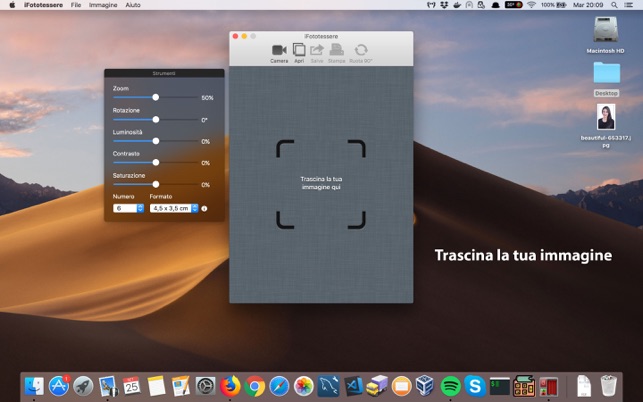
Task: Launch Launchpad rocket icon in Dock
Action: tap(83, 386)
